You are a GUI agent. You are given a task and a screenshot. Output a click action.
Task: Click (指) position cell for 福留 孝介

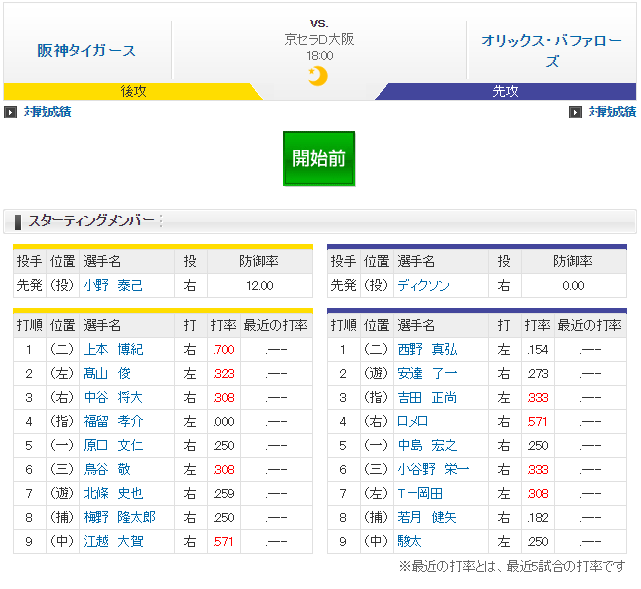[62, 421]
